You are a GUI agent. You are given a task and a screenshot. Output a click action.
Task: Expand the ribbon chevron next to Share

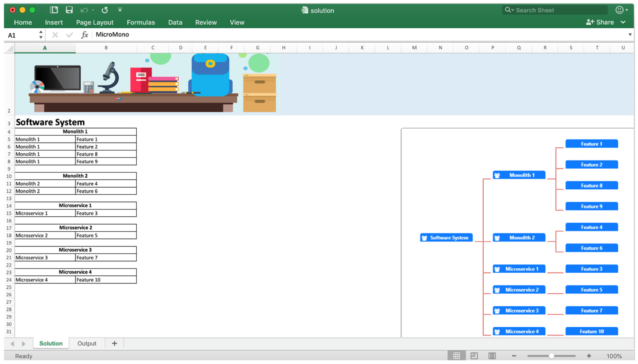coord(623,22)
